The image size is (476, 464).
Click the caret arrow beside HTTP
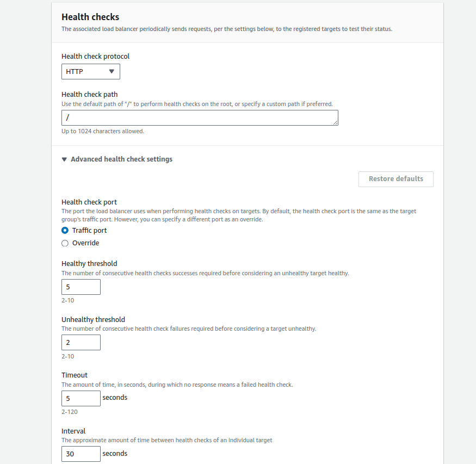[112, 71]
